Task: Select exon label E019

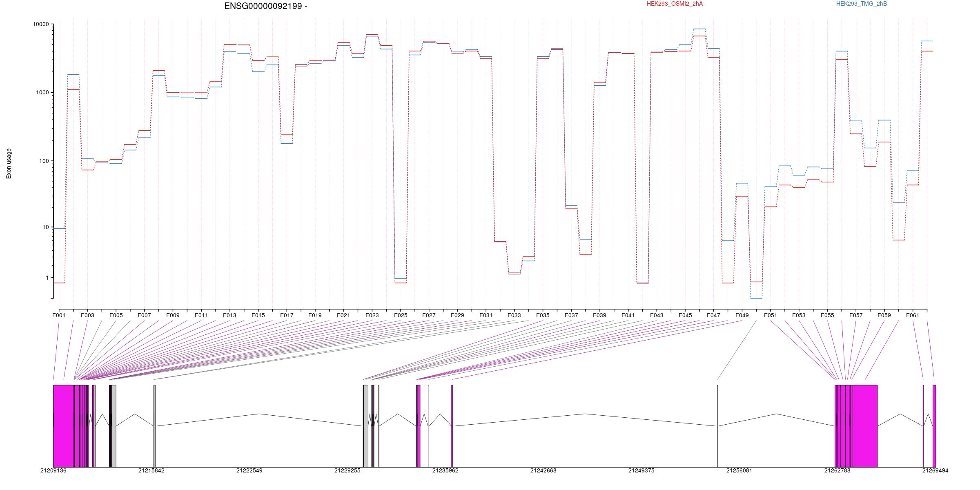Action: tap(315, 315)
